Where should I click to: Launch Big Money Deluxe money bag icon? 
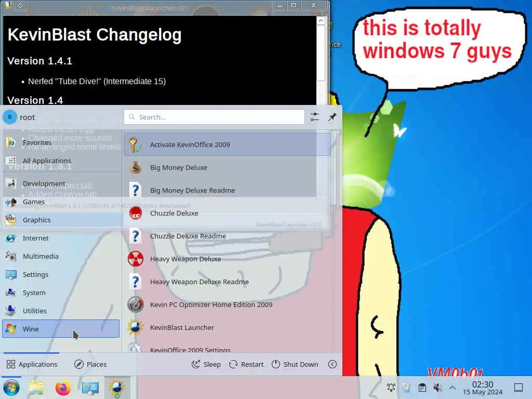(136, 167)
